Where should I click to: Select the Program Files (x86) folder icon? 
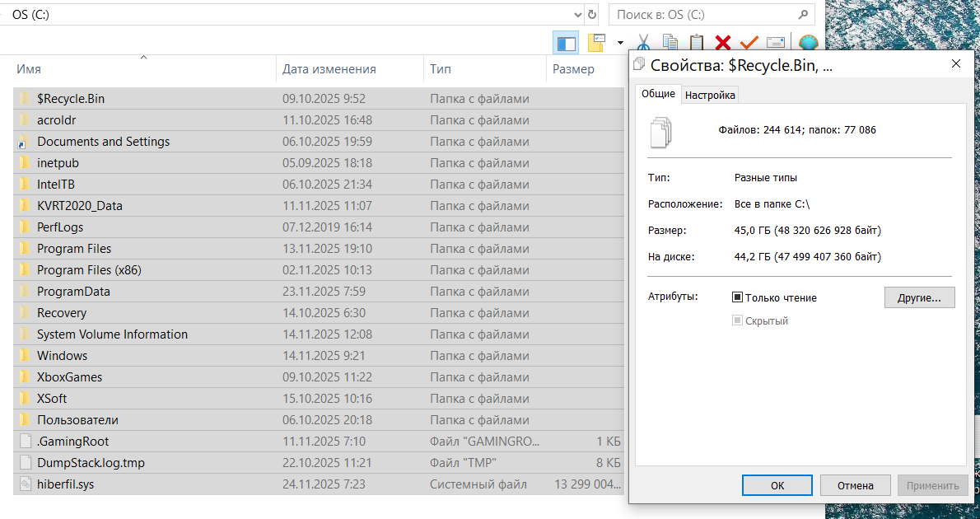click(x=25, y=269)
